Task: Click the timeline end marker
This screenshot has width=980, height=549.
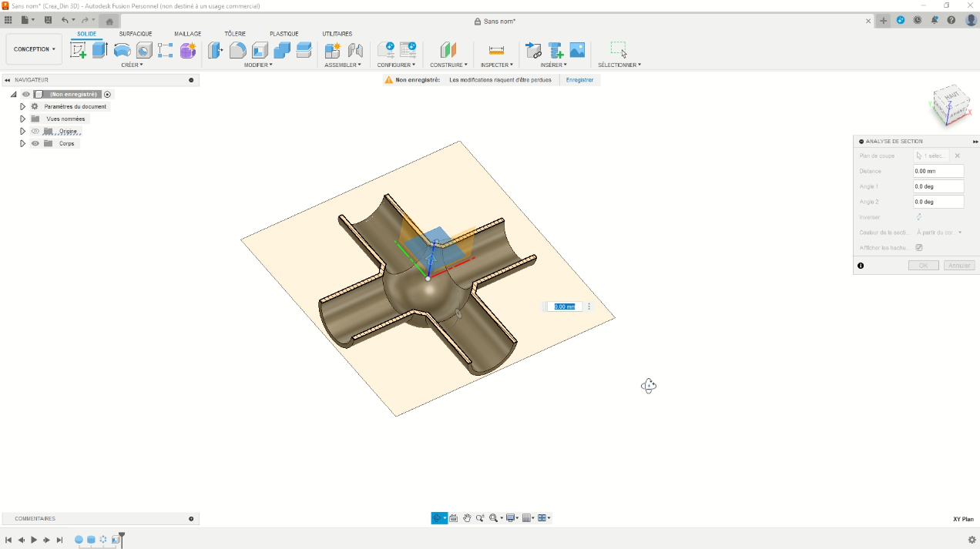Action: [121, 536]
